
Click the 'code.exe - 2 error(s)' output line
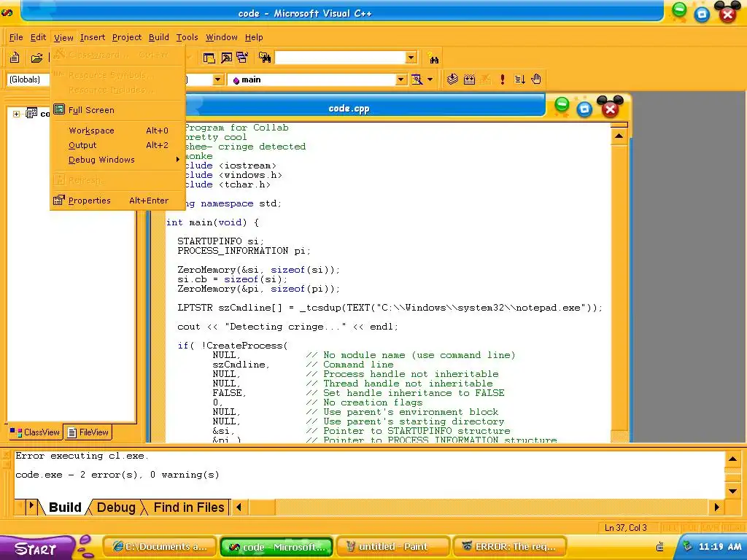tap(117, 475)
